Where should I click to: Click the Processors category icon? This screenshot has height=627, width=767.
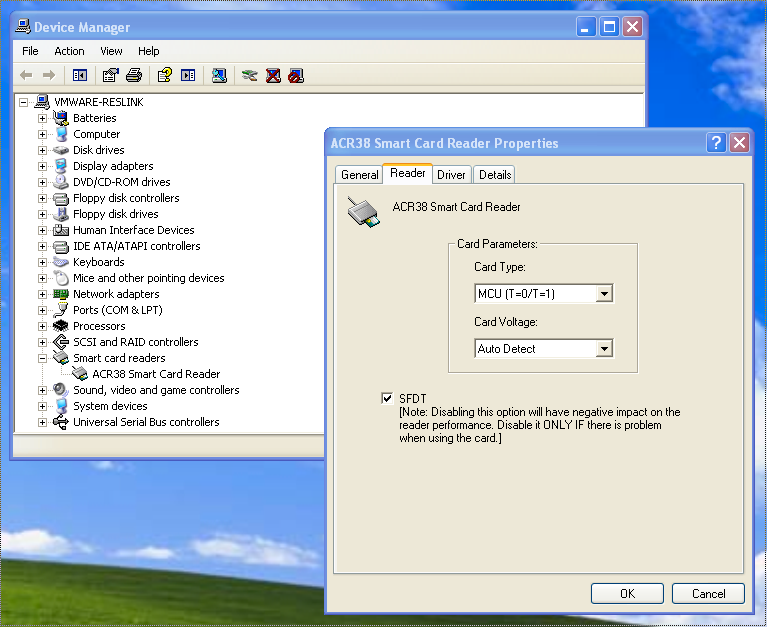[x=61, y=326]
